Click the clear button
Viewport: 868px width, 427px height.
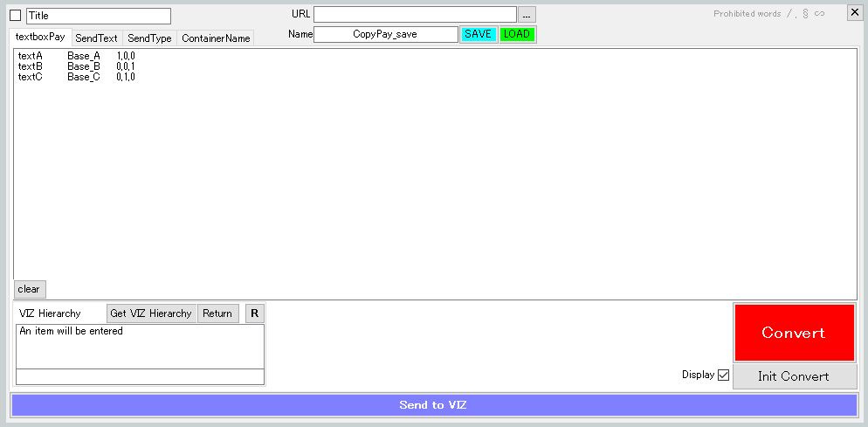point(29,289)
